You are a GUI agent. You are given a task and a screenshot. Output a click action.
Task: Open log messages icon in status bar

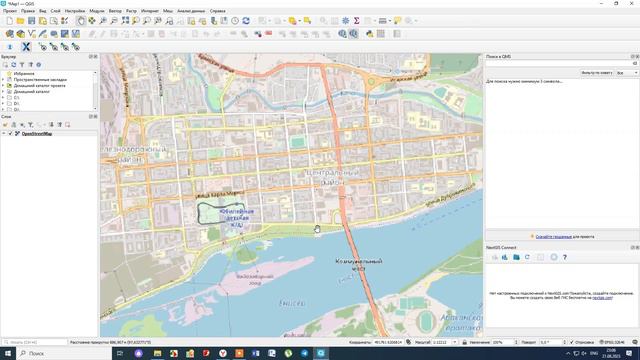635,342
